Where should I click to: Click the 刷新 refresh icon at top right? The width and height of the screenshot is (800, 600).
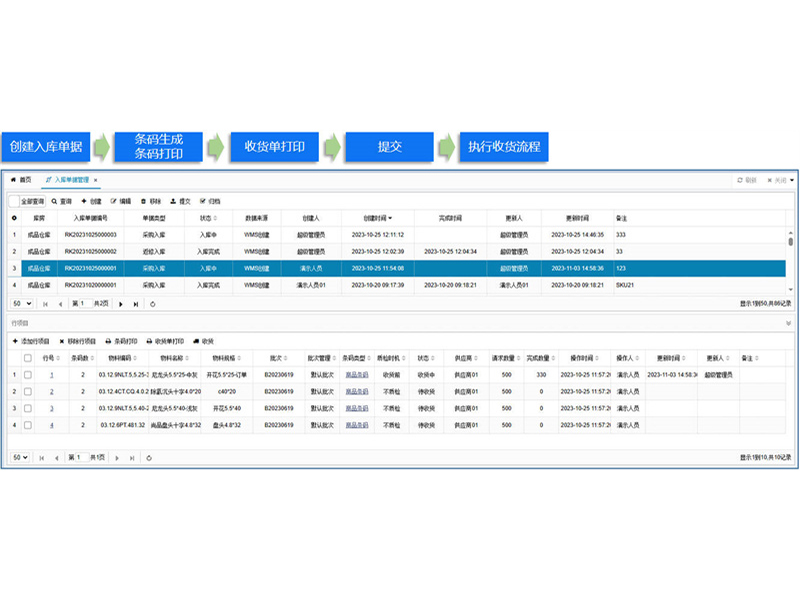click(x=740, y=180)
